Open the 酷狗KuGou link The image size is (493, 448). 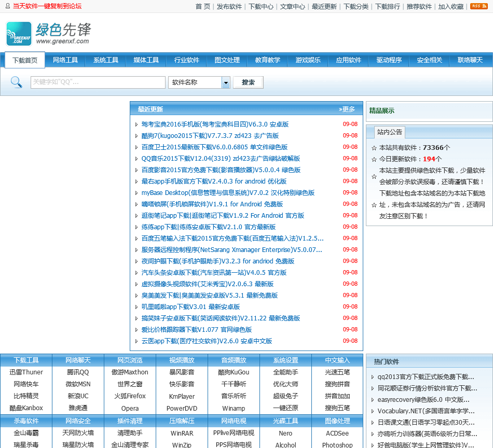[234, 372]
